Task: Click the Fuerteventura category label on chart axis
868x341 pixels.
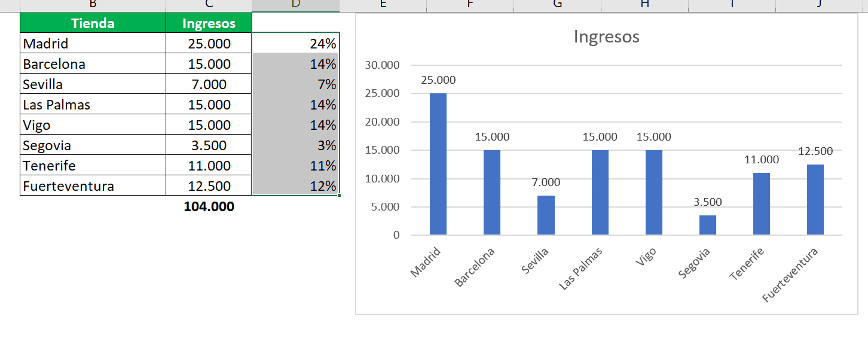Action: coord(790,275)
